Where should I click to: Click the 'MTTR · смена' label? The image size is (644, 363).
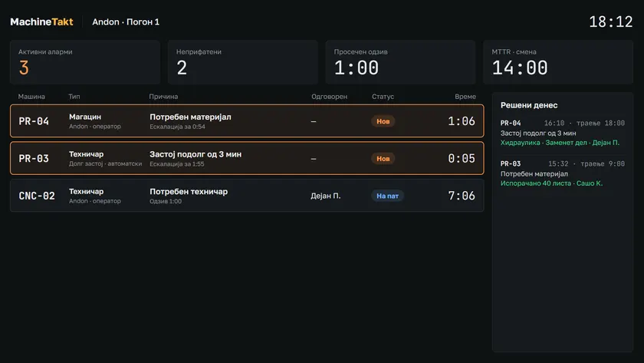click(514, 51)
